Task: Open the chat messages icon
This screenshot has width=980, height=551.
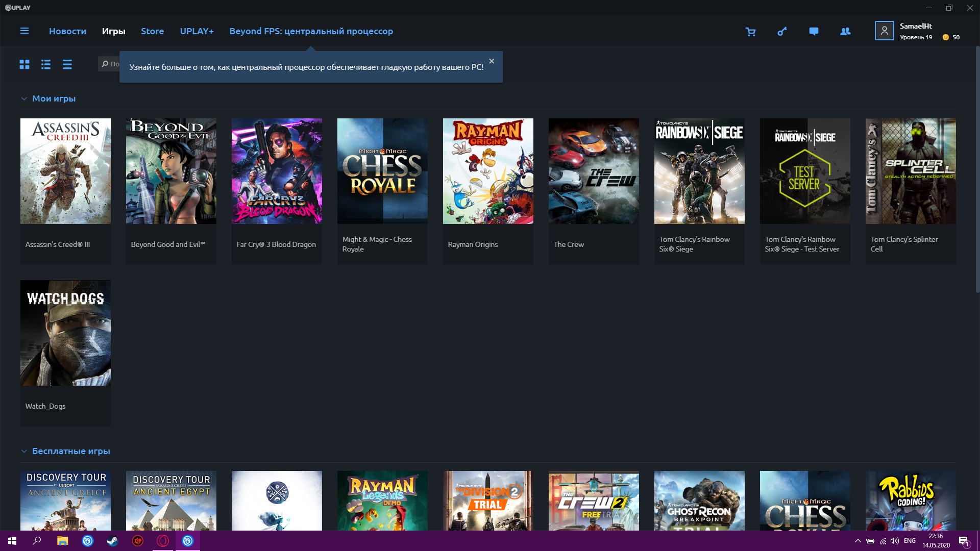Action: [x=814, y=32]
